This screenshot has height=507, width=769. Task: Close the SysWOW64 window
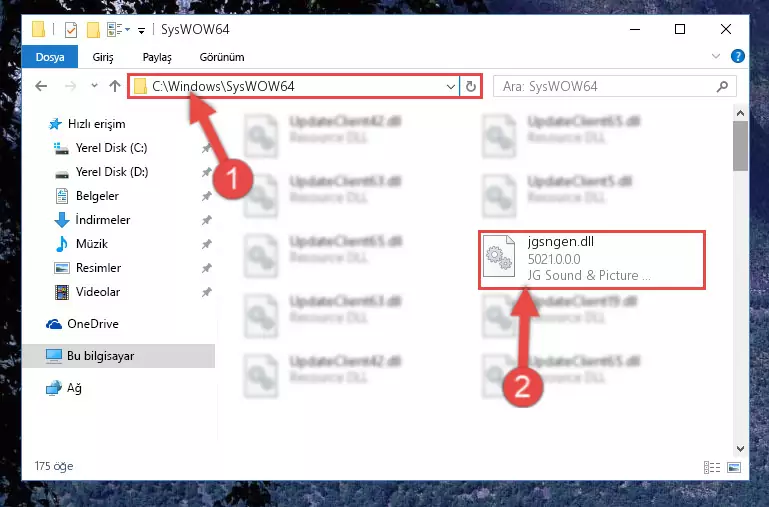point(726,29)
